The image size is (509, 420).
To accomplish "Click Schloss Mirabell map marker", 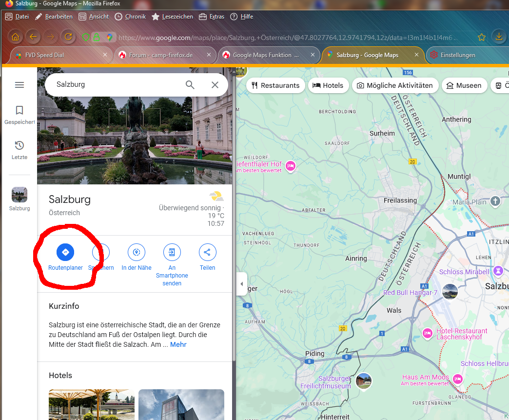I will 498,271.
